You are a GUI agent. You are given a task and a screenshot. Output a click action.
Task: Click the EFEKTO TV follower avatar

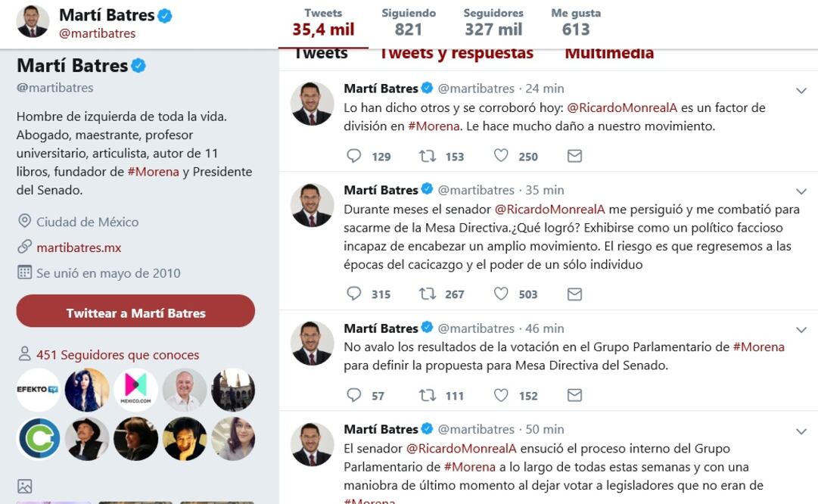pos(38,390)
